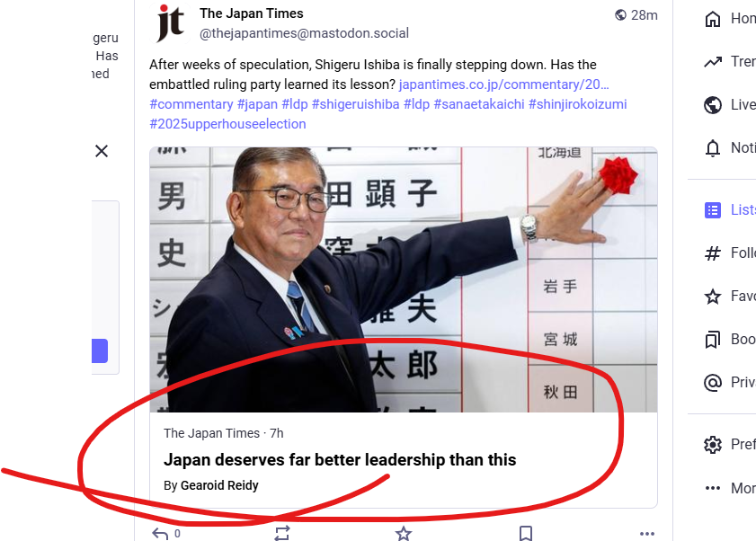Bookmark the Japan Times post
756x541 pixels.
(526, 533)
